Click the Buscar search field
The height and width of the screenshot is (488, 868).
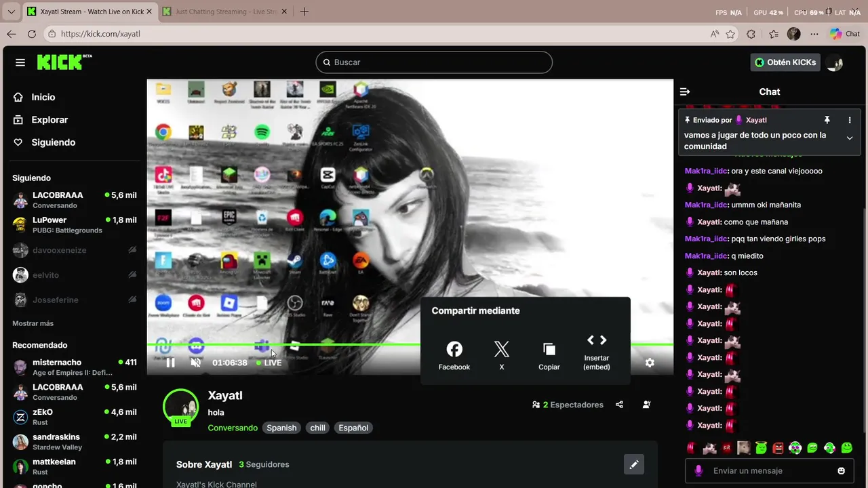click(x=434, y=62)
